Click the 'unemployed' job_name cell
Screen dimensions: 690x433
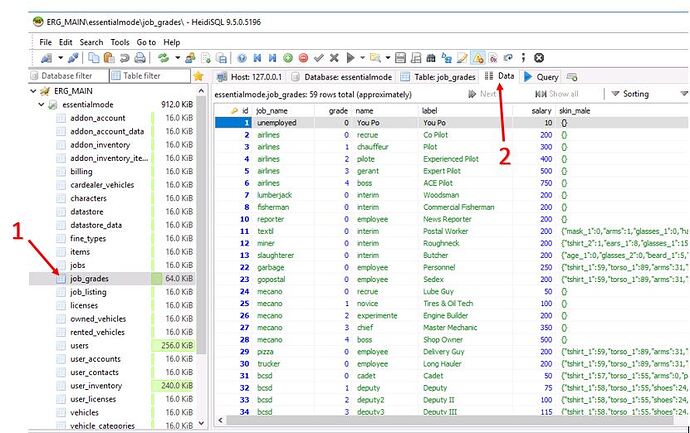click(284, 123)
